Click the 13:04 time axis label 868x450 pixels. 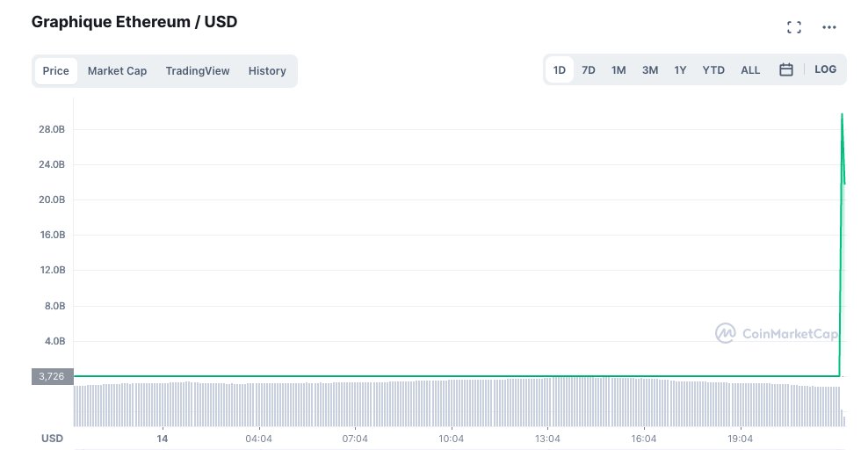click(x=547, y=439)
